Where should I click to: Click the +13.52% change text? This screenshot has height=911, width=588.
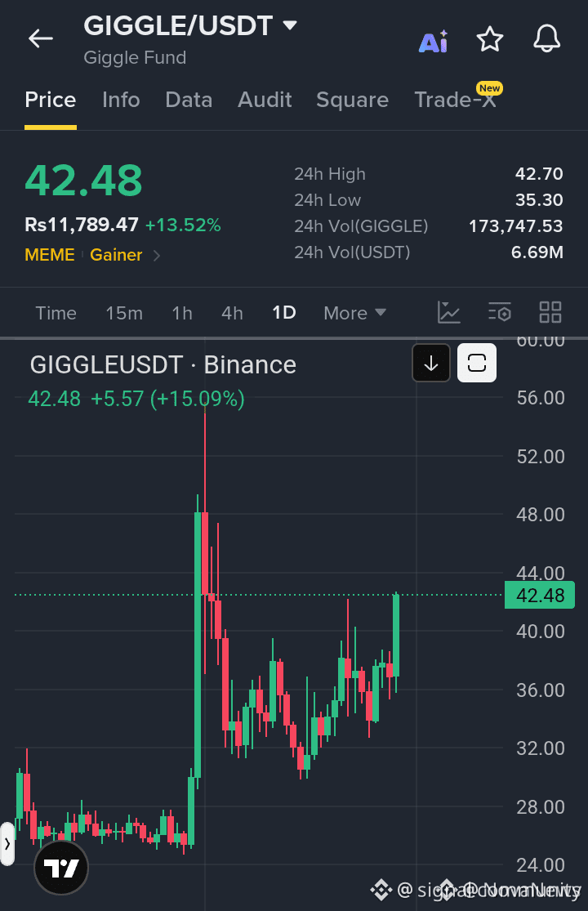183,225
